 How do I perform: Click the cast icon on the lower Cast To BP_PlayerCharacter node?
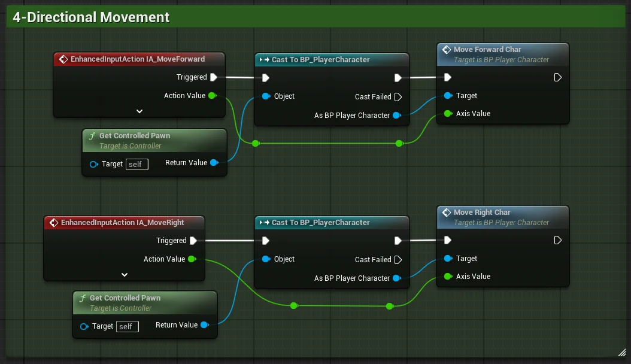[265, 223]
